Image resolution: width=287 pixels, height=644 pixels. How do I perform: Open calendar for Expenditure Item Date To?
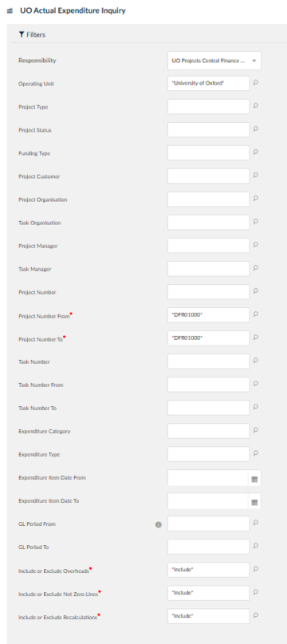254,502
